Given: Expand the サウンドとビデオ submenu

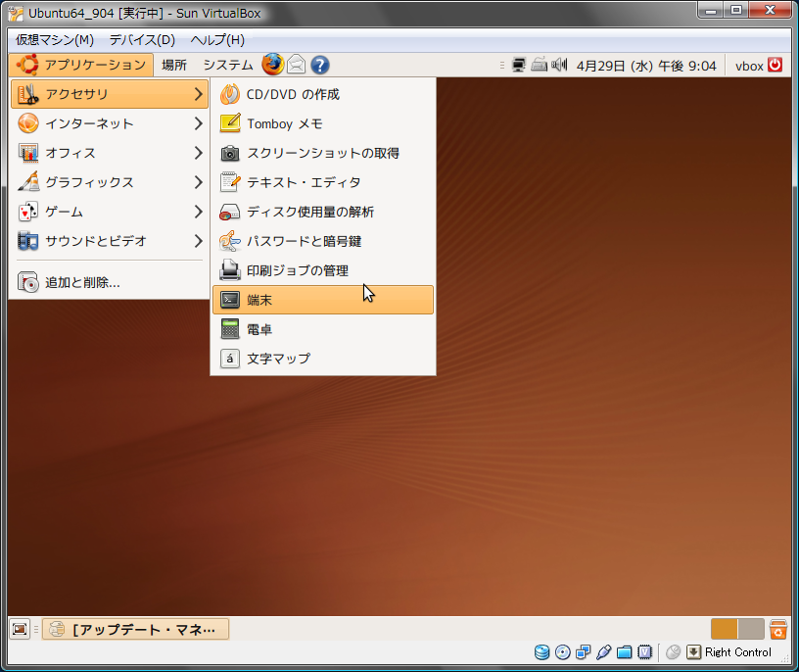Looking at the screenshot, I should point(110,241).
